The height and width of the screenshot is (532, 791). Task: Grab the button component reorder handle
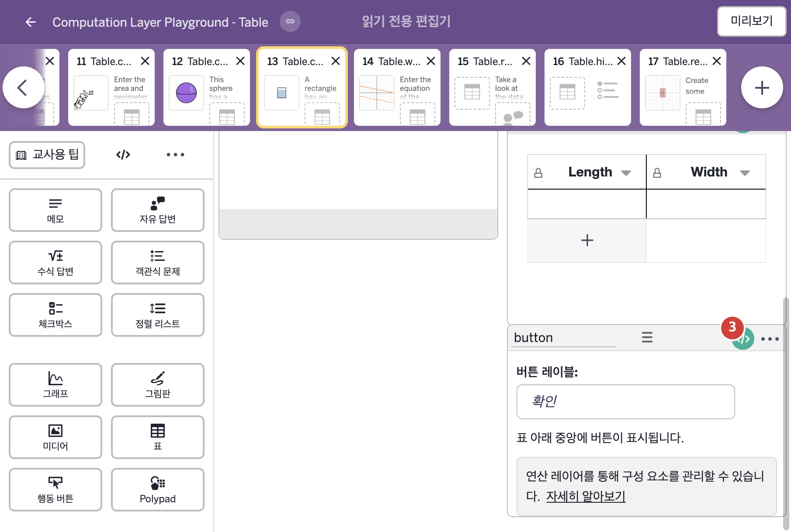(647, 337)
